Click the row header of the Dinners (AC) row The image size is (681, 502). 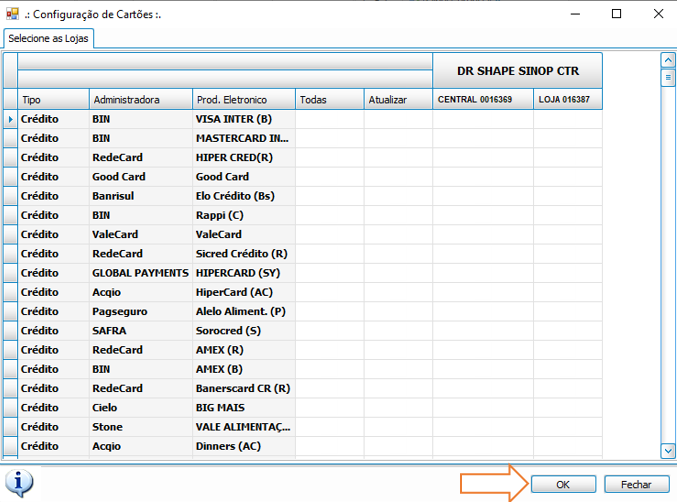click(10, 446)
